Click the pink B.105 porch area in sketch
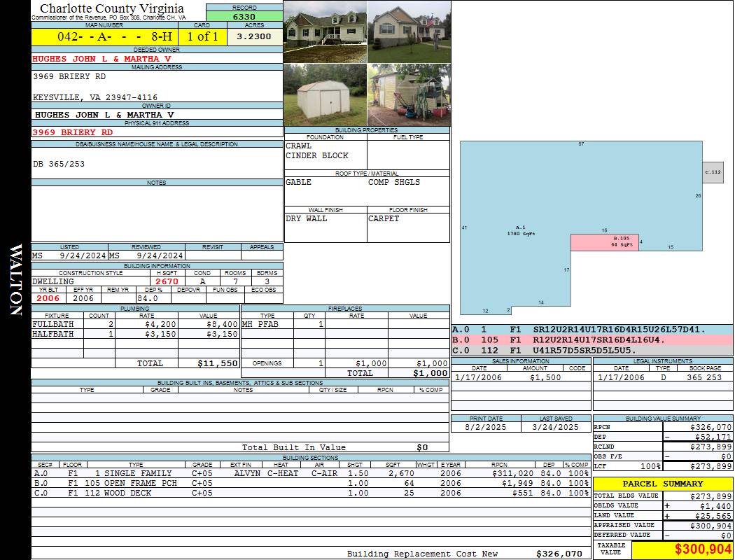This screenshot has width=735, height=560. pyautogui.click(x=604, y=242)
